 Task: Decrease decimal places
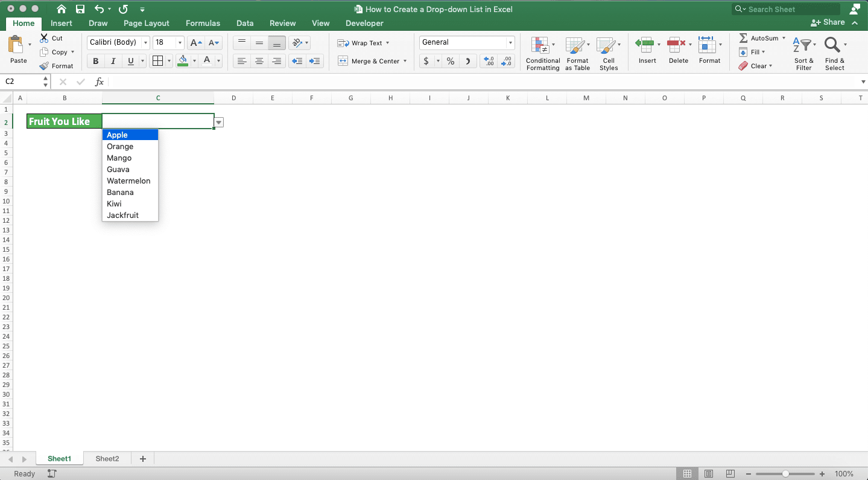[507, 61]
